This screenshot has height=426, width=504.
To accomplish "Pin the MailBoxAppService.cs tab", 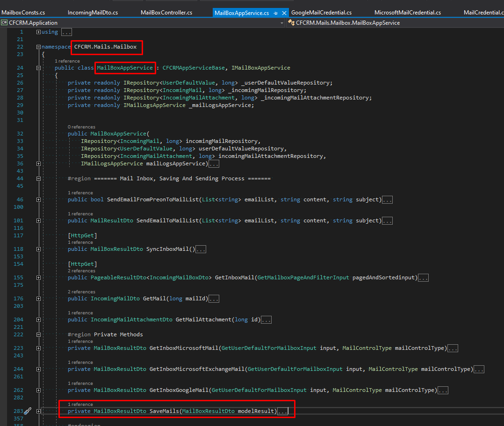I will 275,13.
